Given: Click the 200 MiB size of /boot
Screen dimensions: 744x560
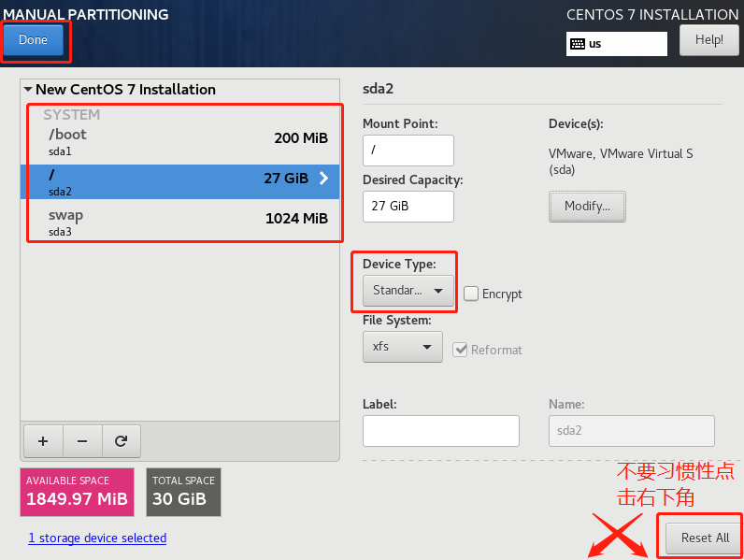Looking at the screenshot, I should pos(301,138).
